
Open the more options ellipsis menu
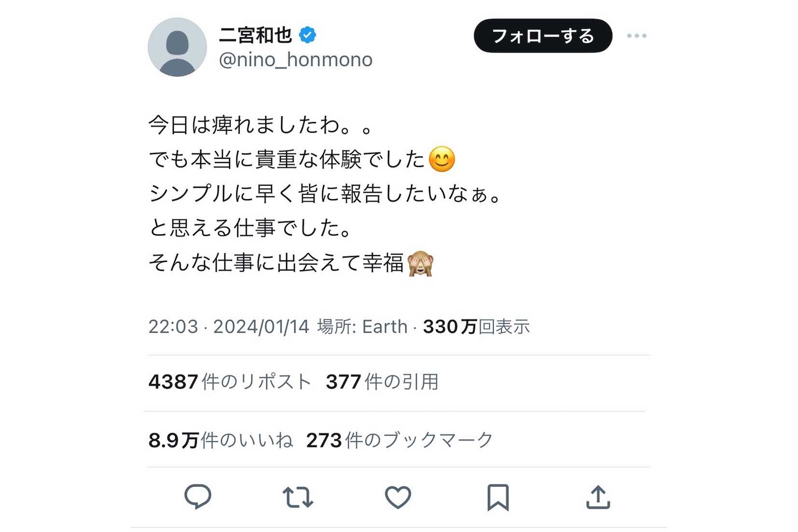pos(638,35)
